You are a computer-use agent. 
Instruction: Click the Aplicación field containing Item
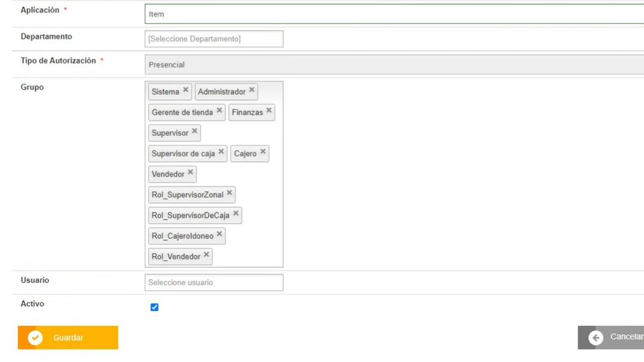click(394, 14)
